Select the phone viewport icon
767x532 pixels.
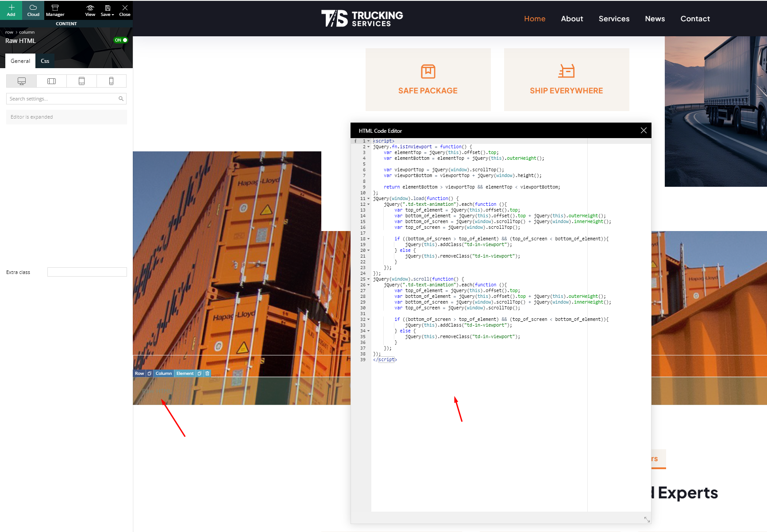pyautogui.click(x=112, y=81)
